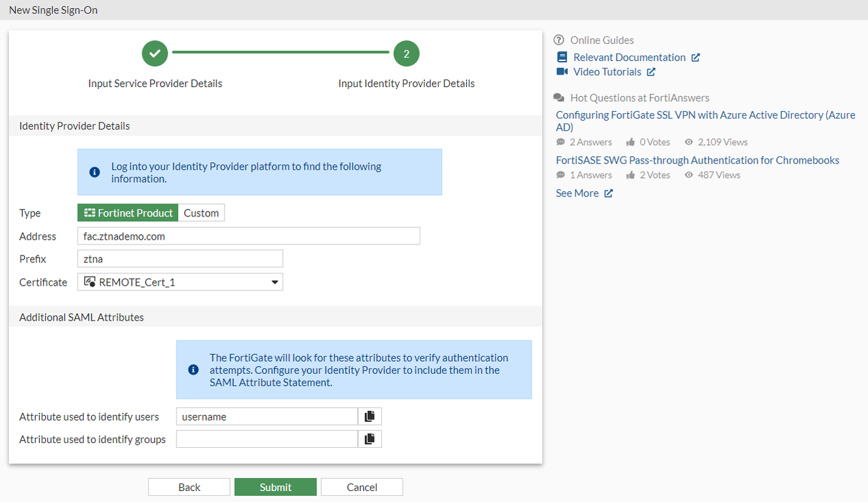Open the FortiSASE SWG Chromebooks question
Screen dimensions: 868x502
(698, 160)
